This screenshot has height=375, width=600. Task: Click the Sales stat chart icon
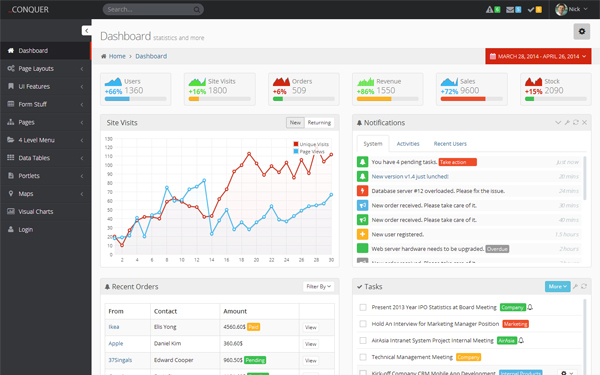click(x=449, y=82)
